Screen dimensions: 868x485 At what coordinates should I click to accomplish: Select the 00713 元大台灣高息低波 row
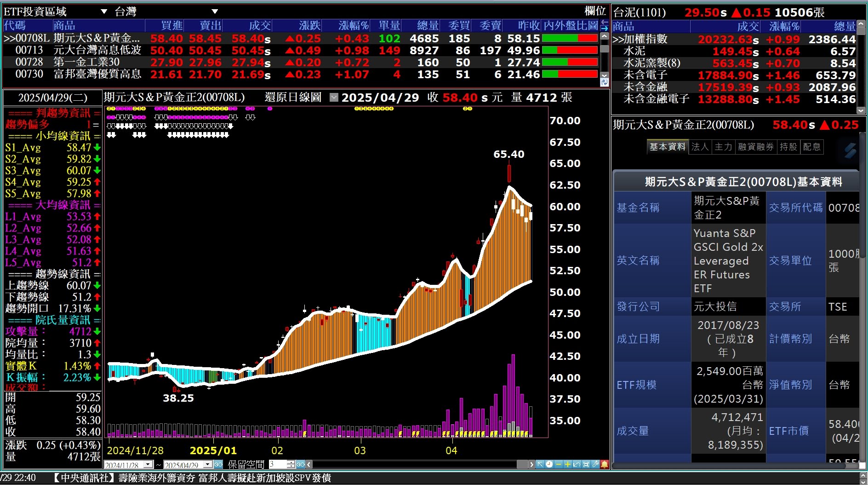(97, 50)
